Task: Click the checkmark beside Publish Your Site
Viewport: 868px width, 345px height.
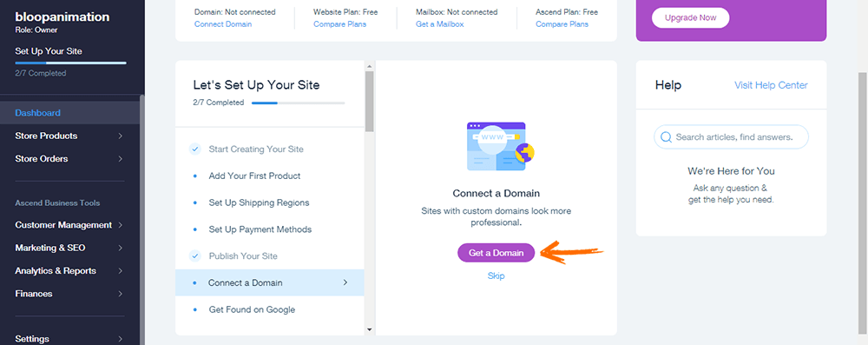Action: [x=194, y=255]
